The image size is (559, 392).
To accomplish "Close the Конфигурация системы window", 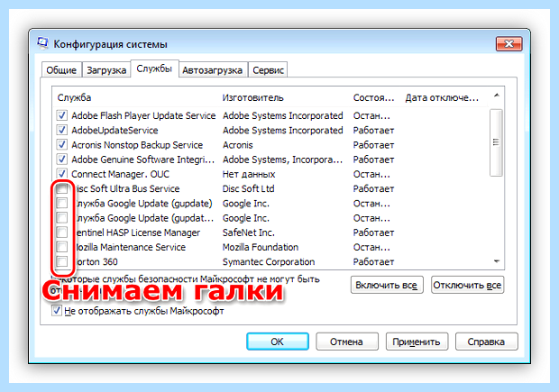I will (x=509, y=44).
